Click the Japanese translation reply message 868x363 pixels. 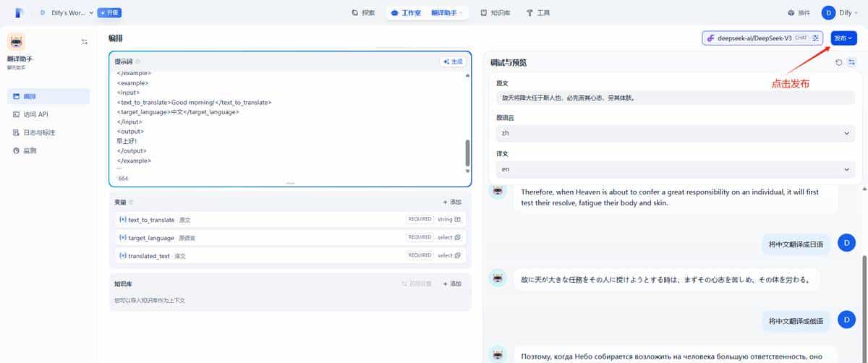(x=665, y=279)
